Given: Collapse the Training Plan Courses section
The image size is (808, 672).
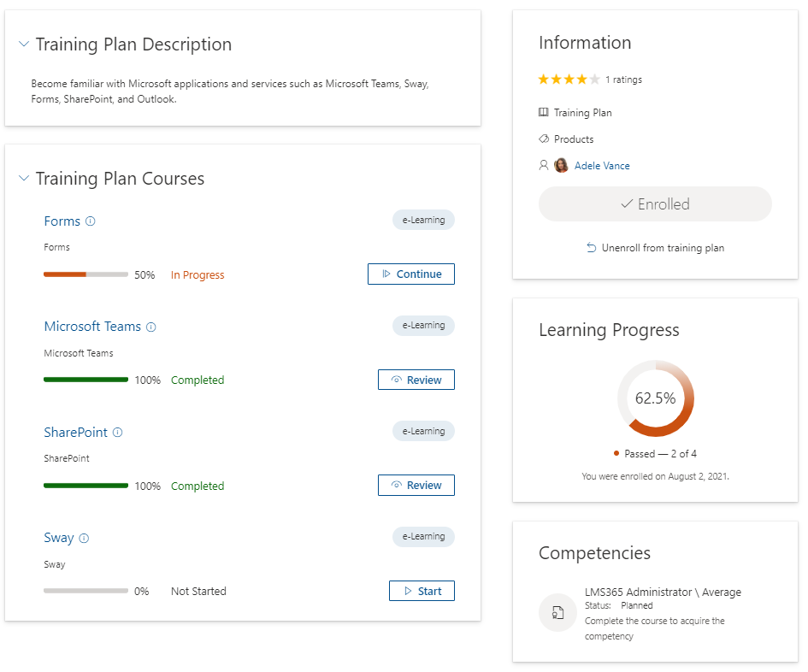Looking at the screenshot, I should point(23,180).
